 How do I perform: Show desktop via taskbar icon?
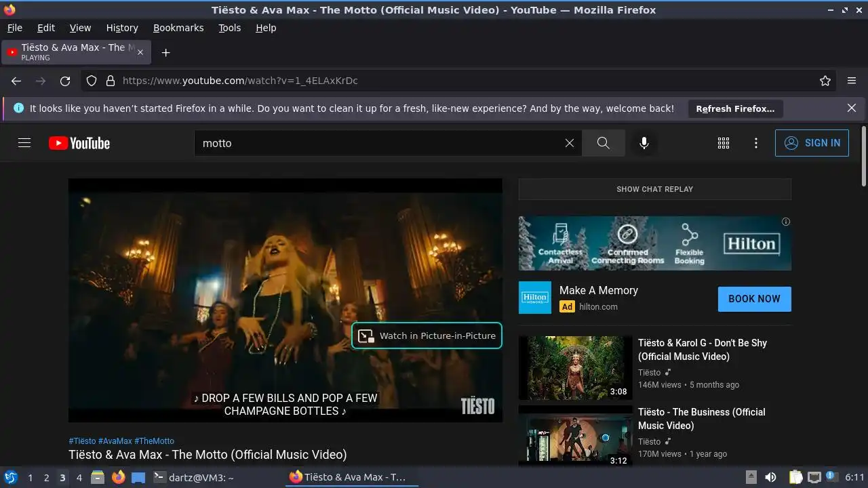(x=138, y=477)
